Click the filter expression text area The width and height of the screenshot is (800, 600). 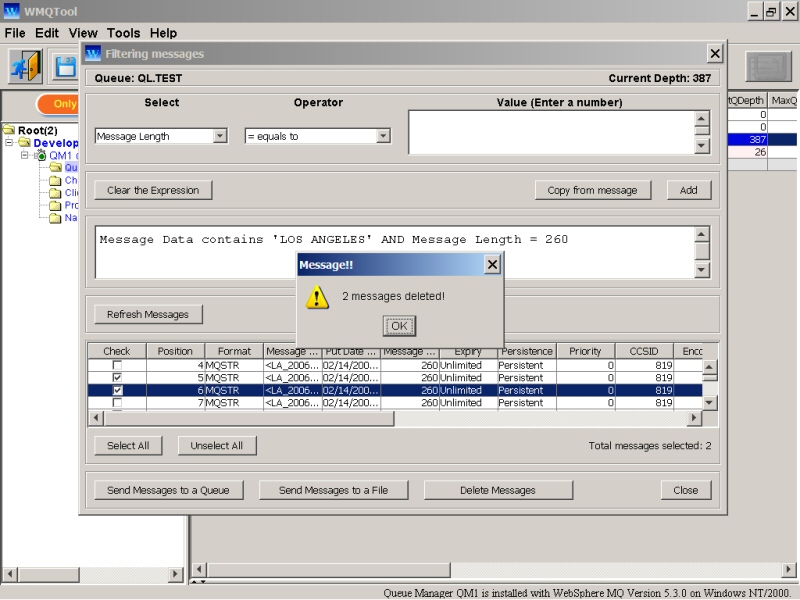pos(395,253)
